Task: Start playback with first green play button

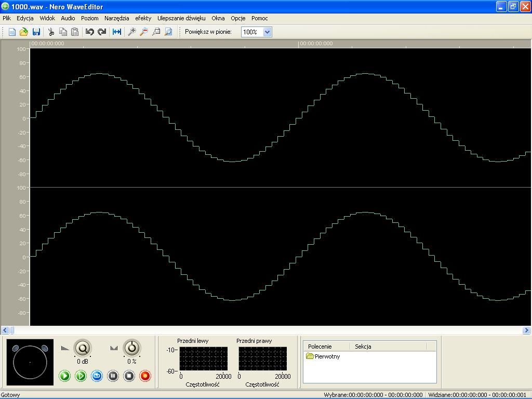Action: [x=64, y=376]
